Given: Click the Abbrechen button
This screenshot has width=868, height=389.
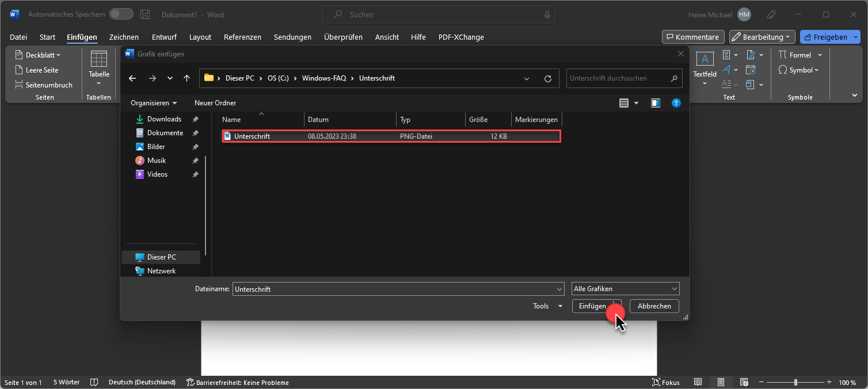Looking at the screenshot, I should pos(654,306).
